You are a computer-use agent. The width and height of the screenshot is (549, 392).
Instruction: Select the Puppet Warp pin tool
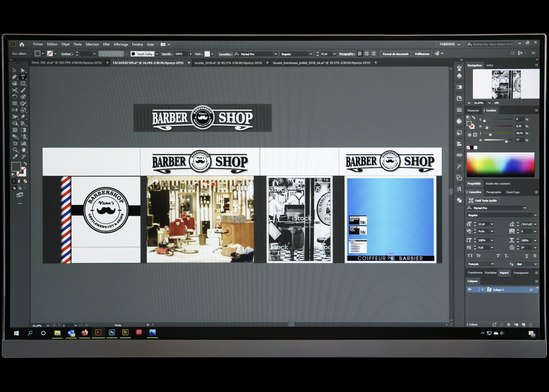pos(23,117)
